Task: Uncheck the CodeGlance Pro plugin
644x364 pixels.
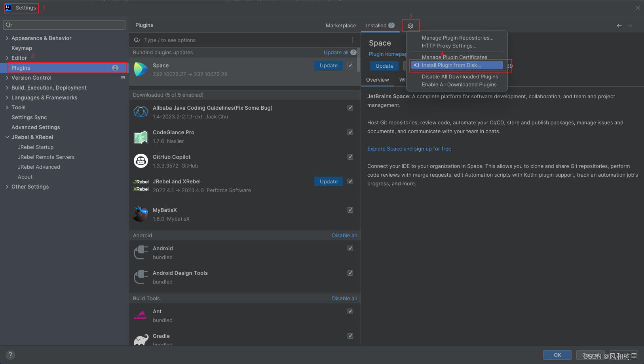Action: (350, 132)
